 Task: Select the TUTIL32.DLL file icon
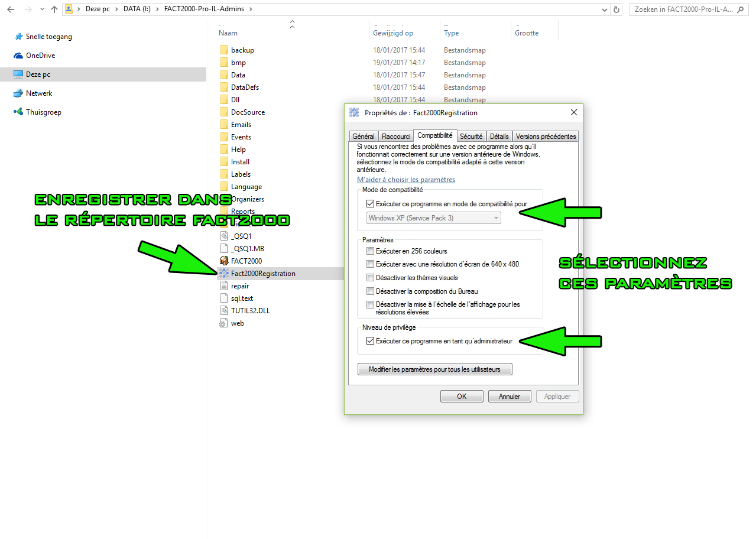coord(223,311)
